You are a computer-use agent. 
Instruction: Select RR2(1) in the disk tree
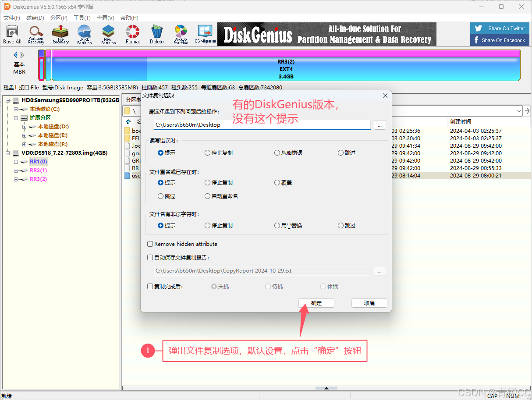39,170
